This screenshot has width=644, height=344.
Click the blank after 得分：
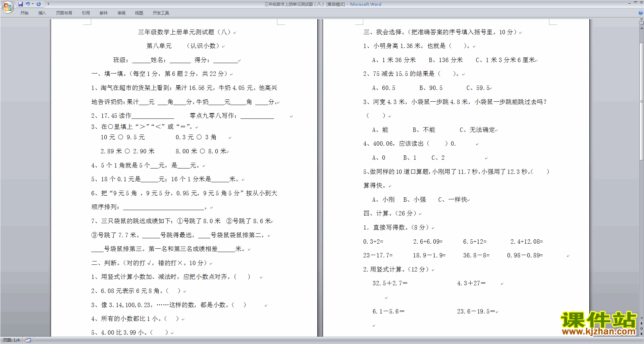tap(226, 60)
